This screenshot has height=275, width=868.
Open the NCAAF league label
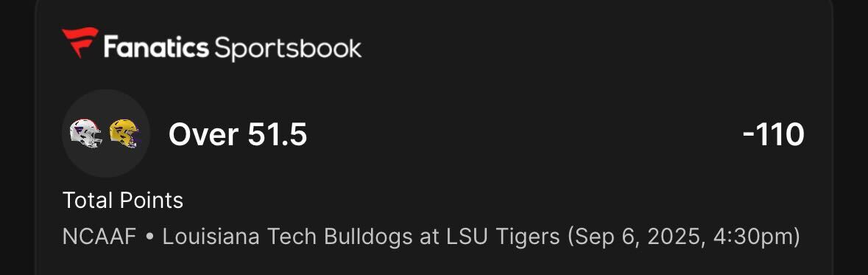click(x=99, y=237)
